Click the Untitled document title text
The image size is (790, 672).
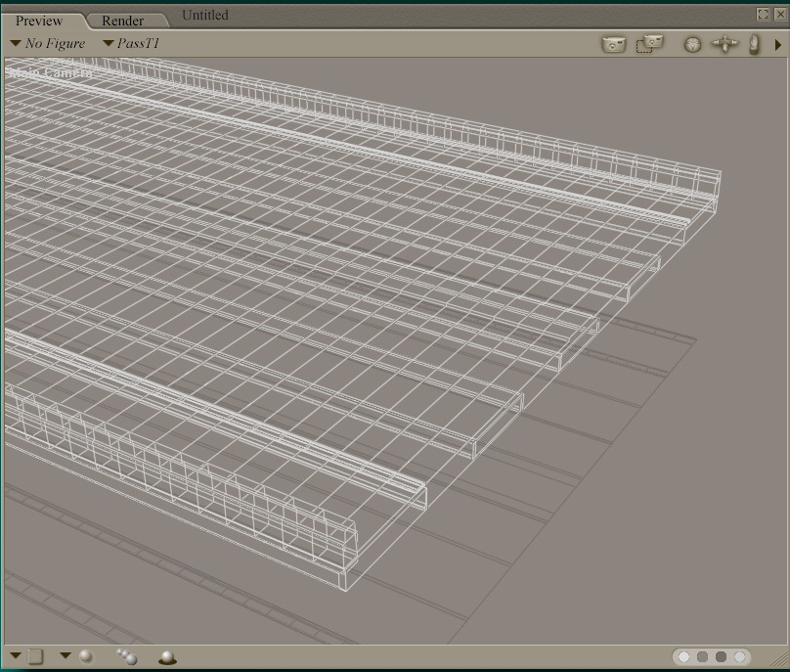point(205,15)
